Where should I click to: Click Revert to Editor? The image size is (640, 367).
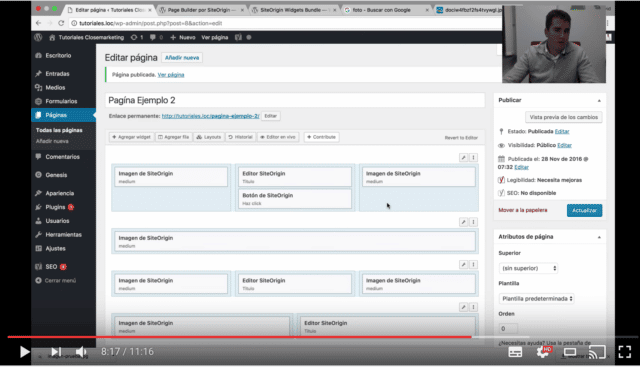461,138
